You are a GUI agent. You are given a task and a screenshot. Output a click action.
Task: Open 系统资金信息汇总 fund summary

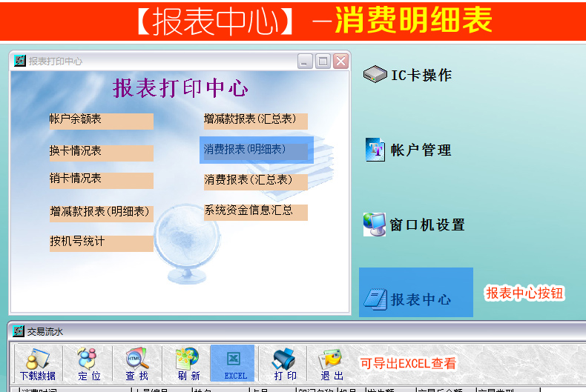tap(255, 211)
